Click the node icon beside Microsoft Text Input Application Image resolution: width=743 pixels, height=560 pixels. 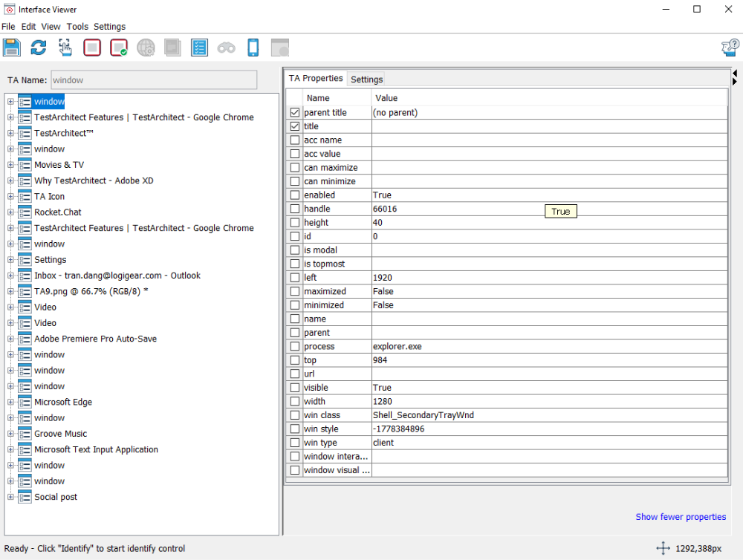coord(25,449)
